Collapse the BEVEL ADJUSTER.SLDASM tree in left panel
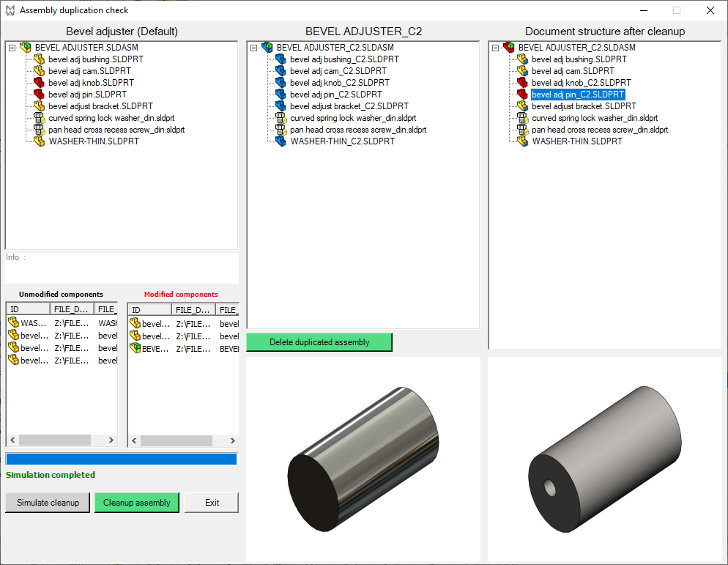 [x=12, y=48]
